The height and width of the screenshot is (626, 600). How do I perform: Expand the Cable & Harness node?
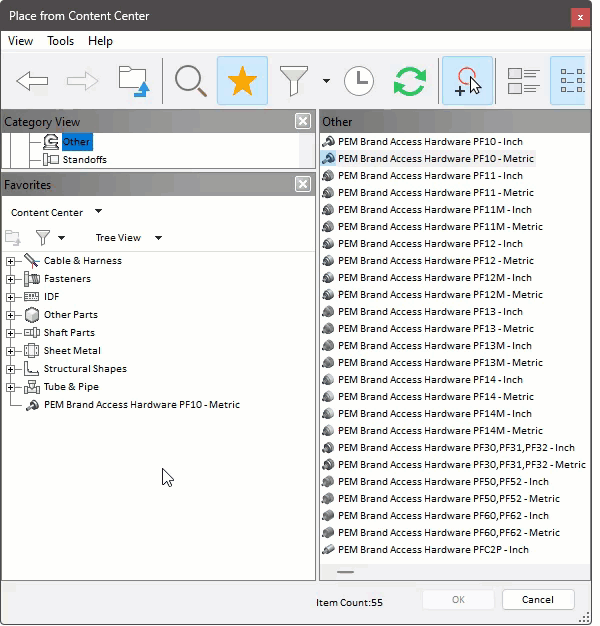(x=10, y=261)
